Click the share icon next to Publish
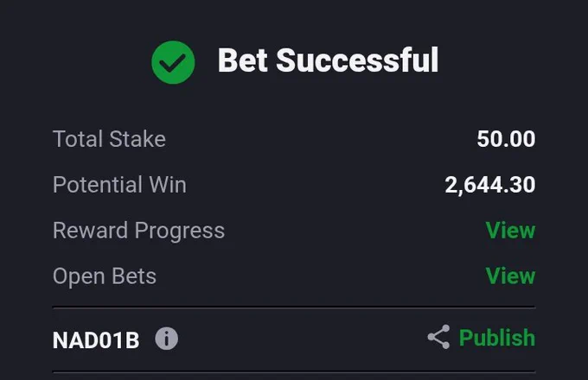588x380 pixels. pos(438,337)
